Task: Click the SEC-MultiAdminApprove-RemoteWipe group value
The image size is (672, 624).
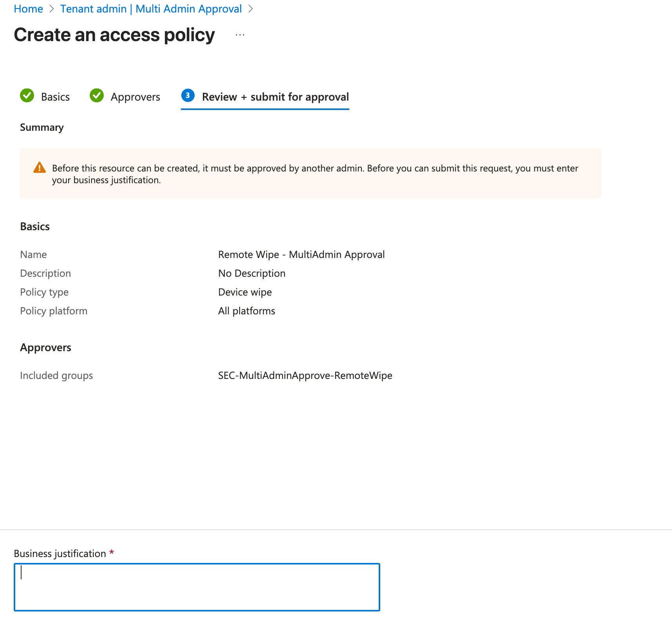Action: click(x=305, y=376)
